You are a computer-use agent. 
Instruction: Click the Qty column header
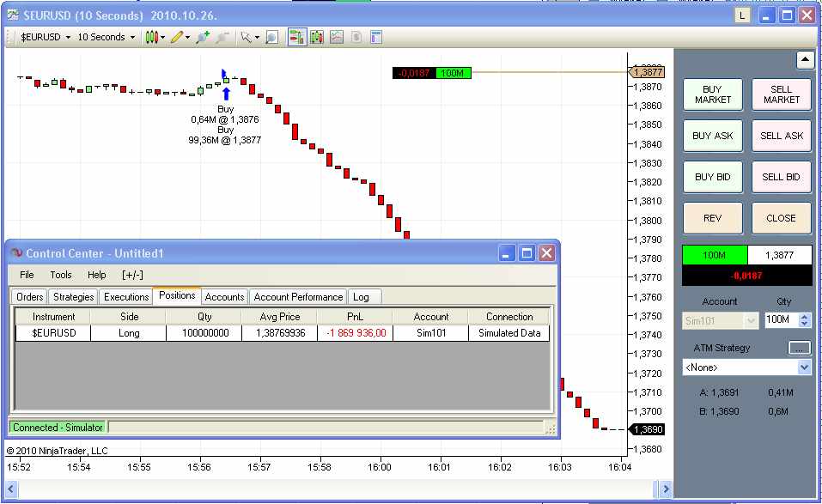click(x=204, y=317)
